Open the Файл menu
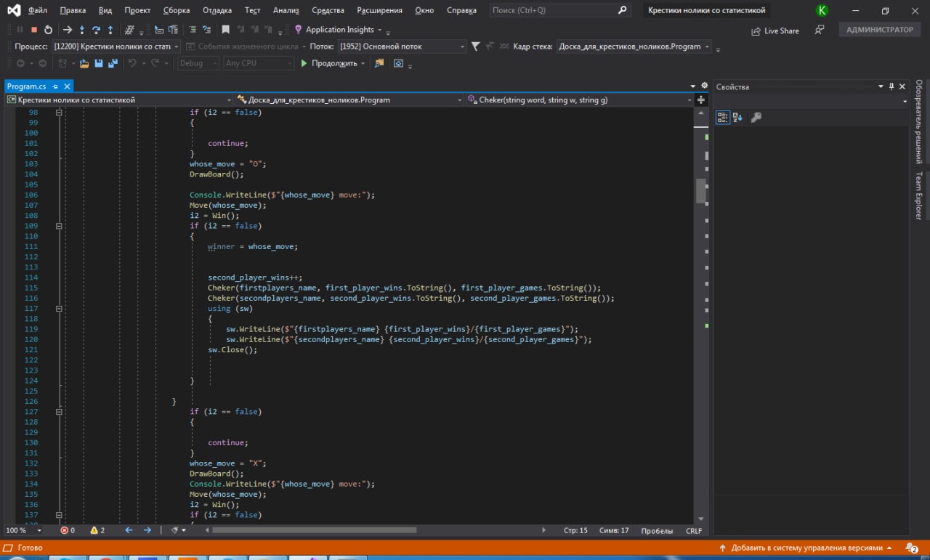Image resolution: width=930 pixels, height=560 pixels. pos(38,10)
